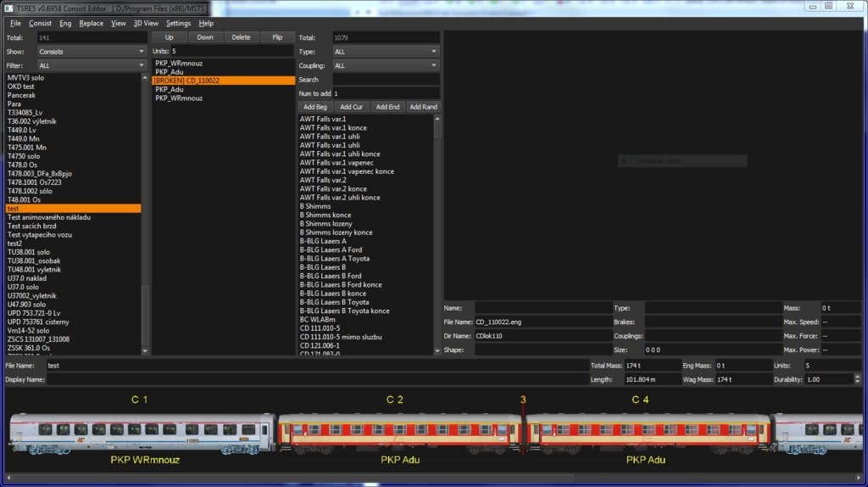
Task: Open the 3D View menu
Action: click(146, 24)
